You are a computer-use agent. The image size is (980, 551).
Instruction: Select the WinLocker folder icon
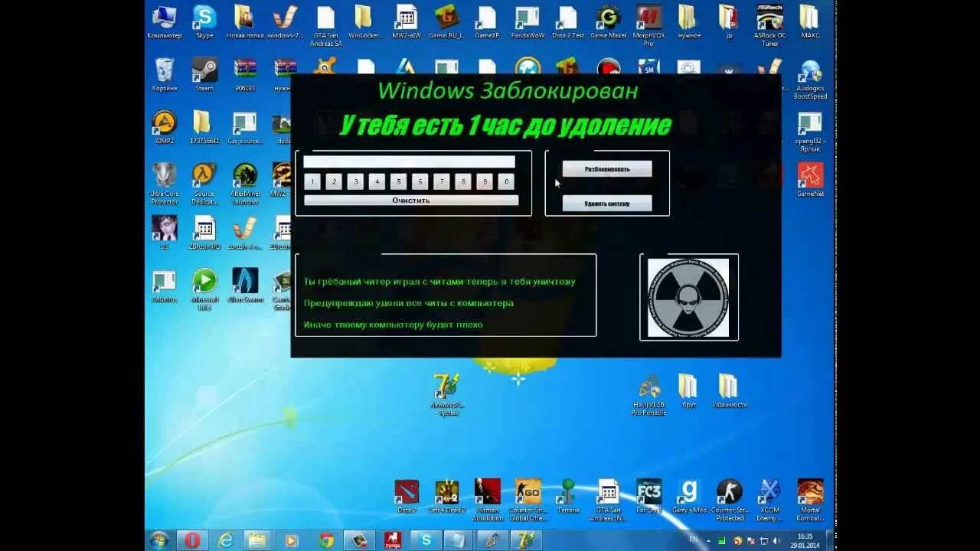[x=365, y=22]
